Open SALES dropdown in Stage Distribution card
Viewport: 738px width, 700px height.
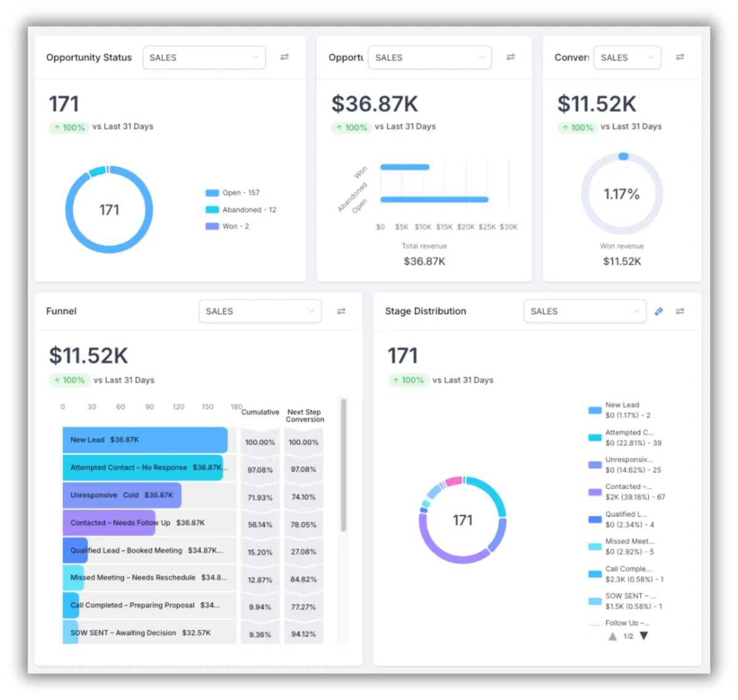tap(585, 311)
